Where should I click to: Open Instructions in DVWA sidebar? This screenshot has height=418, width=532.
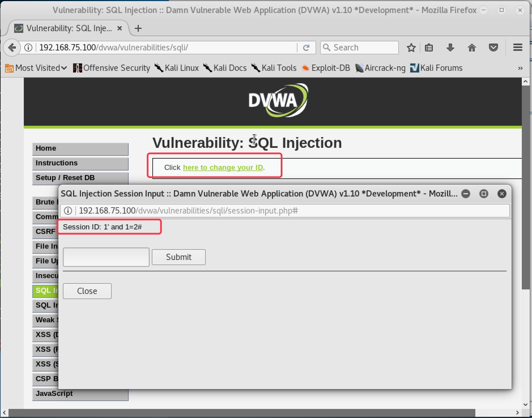coord(80,163)
